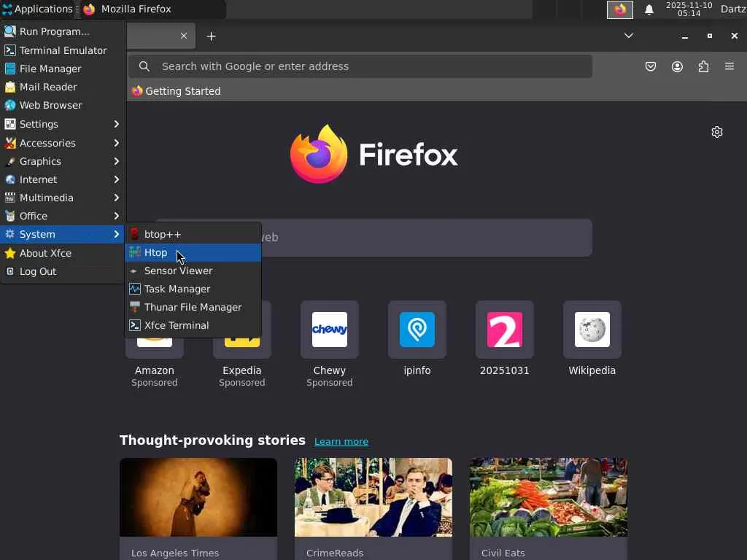Expand the Graphics submenu
Screen dimensions: 747x560
point(63,161)
